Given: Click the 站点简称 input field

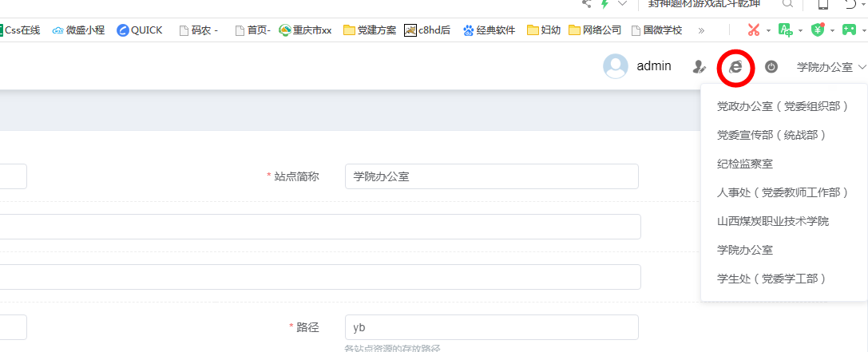Looking at the screenshot, I should click(492, 176).
